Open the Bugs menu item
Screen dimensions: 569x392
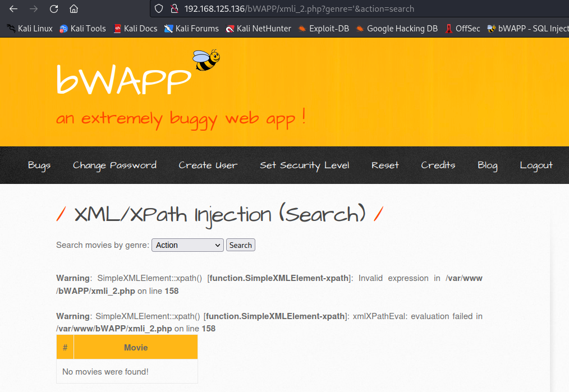click(x=39, y=165)
